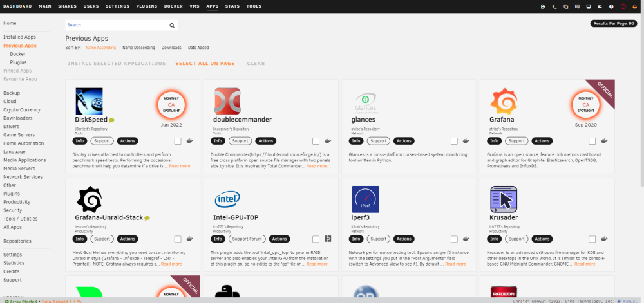This screenshot has height=303, width=644.
Task: Click the Intel logo for Intel-GPU-TOP
Action: [227, 199]
